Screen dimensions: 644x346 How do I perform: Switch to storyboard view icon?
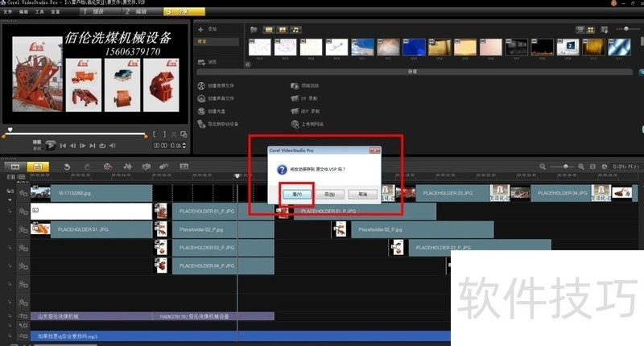14,167
